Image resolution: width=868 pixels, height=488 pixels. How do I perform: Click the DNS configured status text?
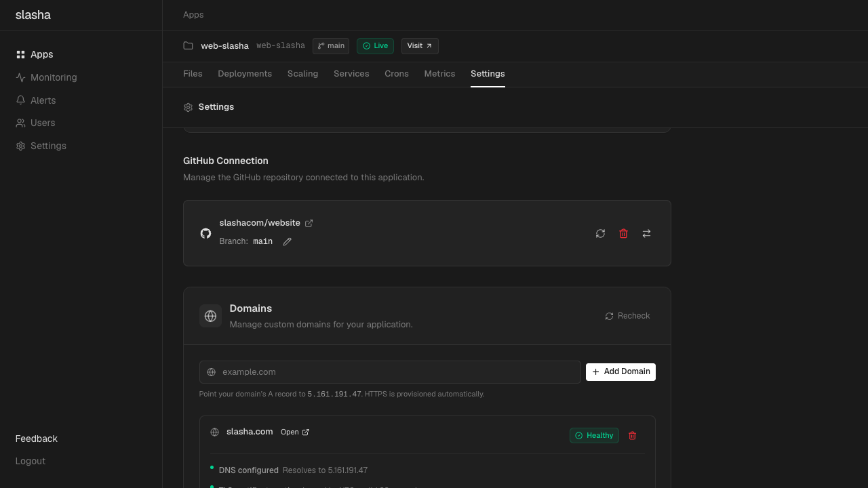click(x=249, y=470)
